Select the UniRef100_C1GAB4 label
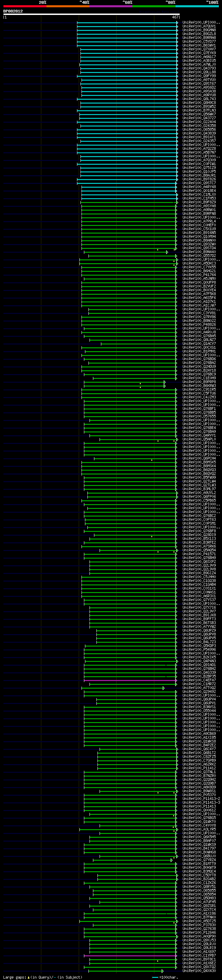Screen dimensions: 222x980 (199, 584)
